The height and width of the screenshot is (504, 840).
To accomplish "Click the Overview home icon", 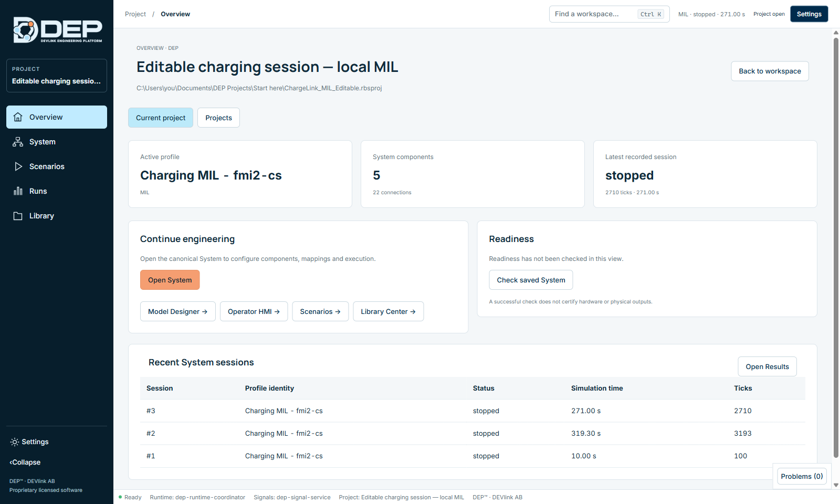I will tap(18, 117).
